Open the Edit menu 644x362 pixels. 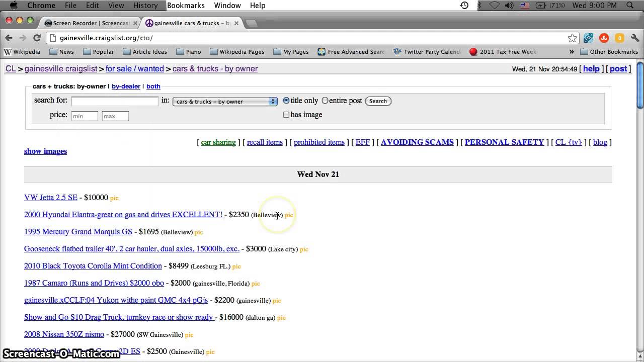pos(92,6)
